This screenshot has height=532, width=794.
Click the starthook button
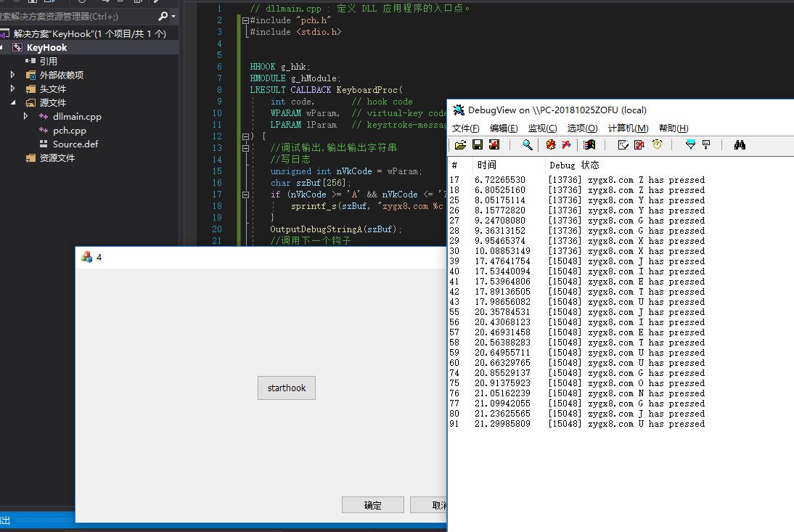pos(287,388)
